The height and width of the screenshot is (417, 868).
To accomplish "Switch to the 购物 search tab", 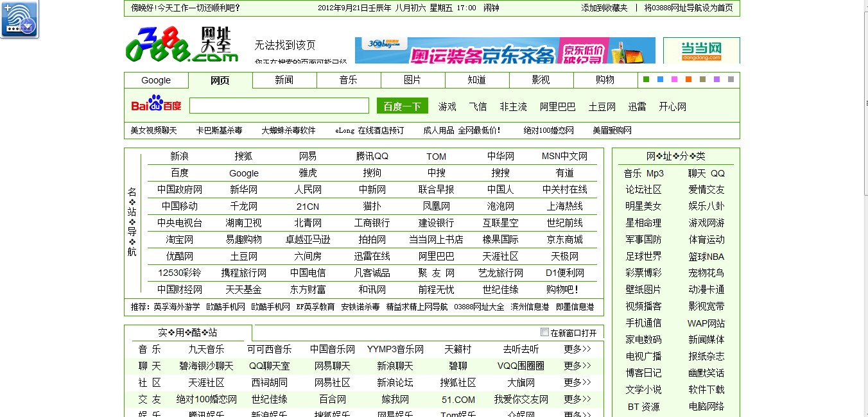I will (x=605, y=80).
